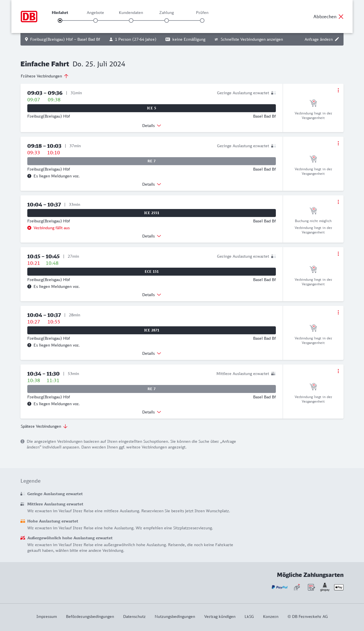The height and width of the screenshot is (631, 364).
Task: Click the ICE 2871 train bar
Action: click(152, 330)
